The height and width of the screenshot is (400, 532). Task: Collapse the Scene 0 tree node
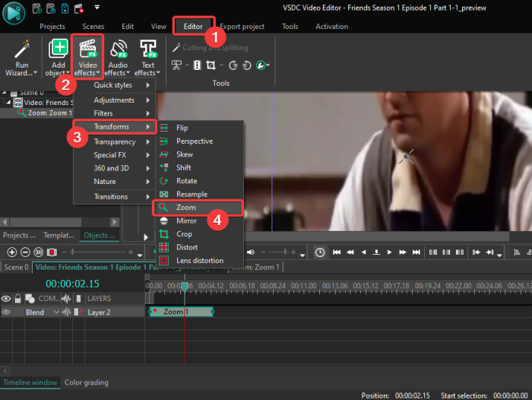pos(5,92)
